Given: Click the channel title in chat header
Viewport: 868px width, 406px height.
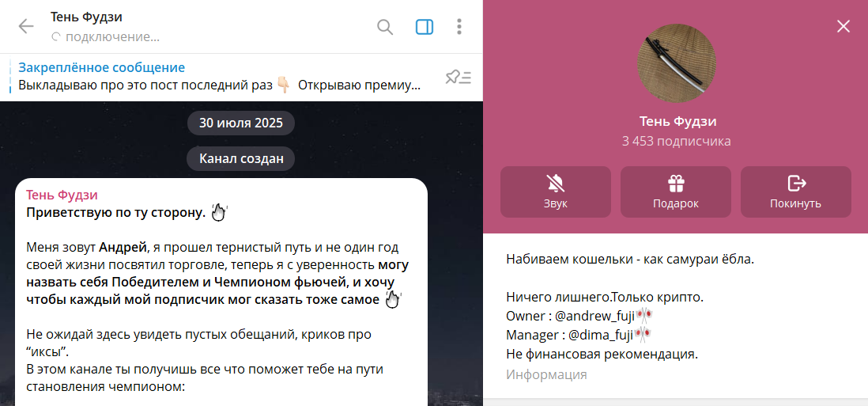Looking at the screenshot, I should pos(86,17).
